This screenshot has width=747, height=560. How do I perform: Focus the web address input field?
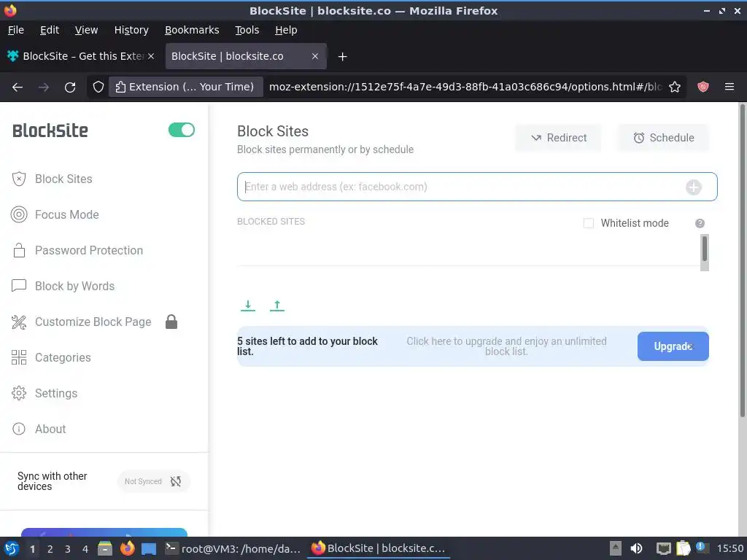pyautogui.click(x=477, y=187)
